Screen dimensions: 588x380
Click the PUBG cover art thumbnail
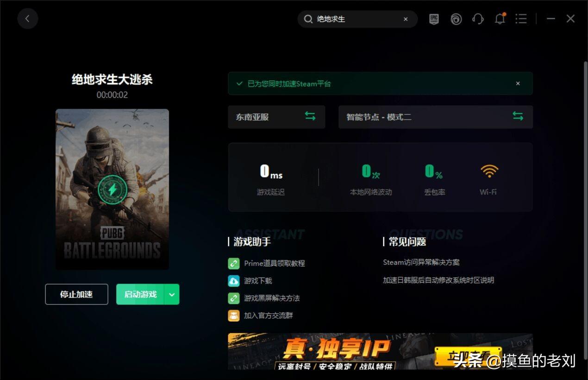[x=113, y=189]
